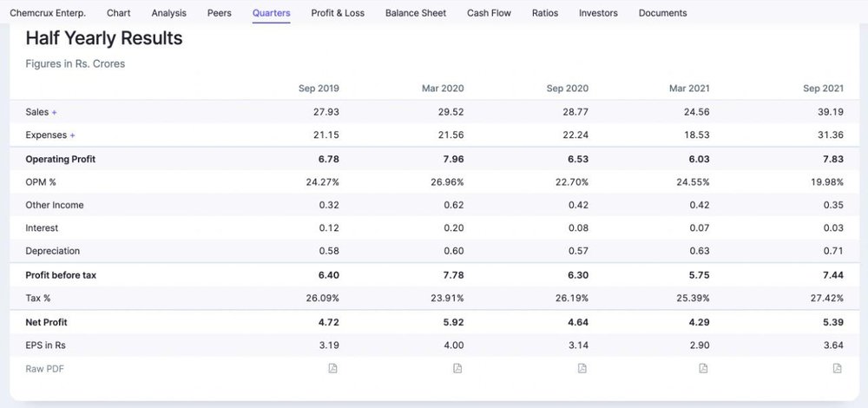Open the Sep 2019 raw PDF icon
The image size is (868, 408).
pos(332,368)
